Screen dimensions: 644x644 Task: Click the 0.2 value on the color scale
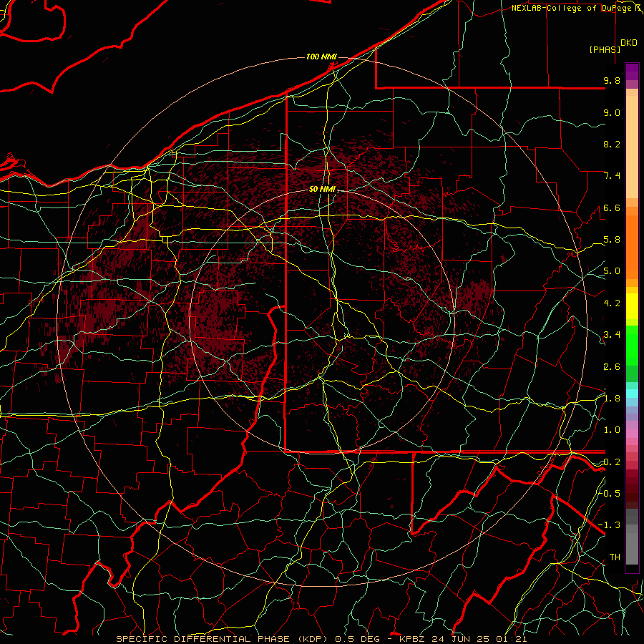(612, 462)
